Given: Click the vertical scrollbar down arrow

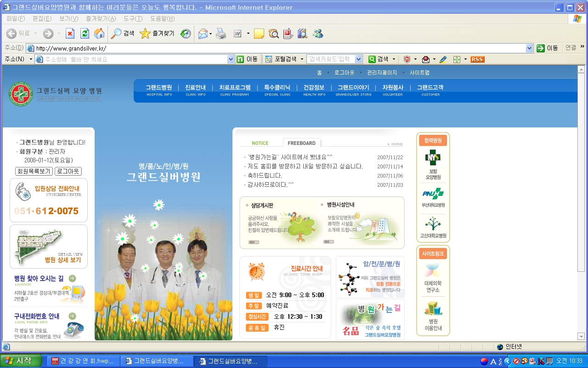Looking at the screenshot, I should click(581, 337).
